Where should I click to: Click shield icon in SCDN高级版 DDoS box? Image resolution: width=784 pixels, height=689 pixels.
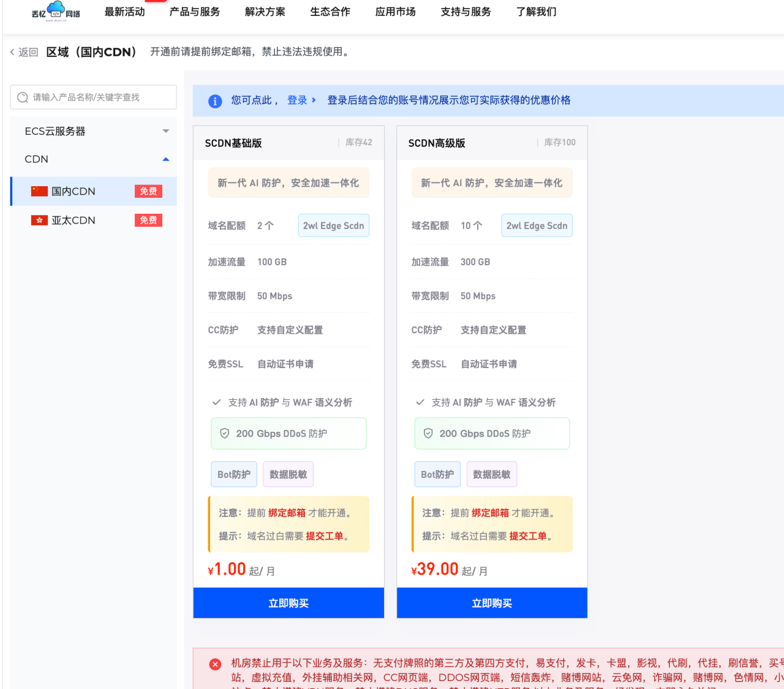(x=428, y=434)
